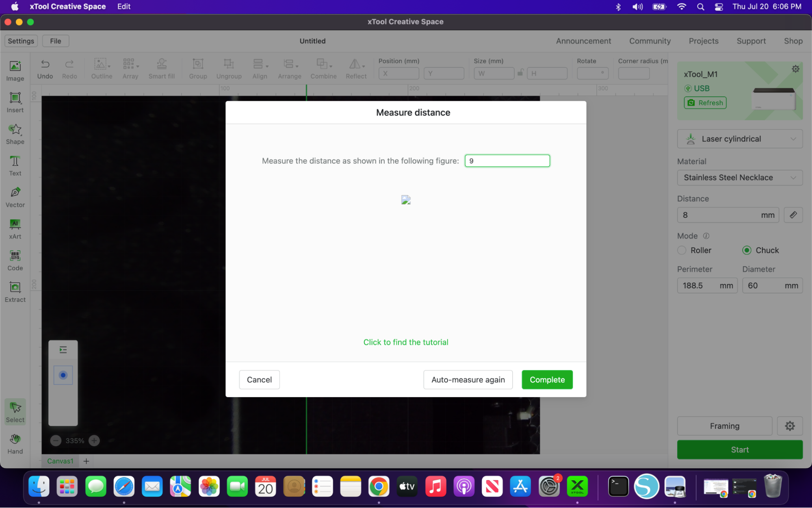Open the xArt AI tool
This screenshot has width=812, height=508.
15,228
